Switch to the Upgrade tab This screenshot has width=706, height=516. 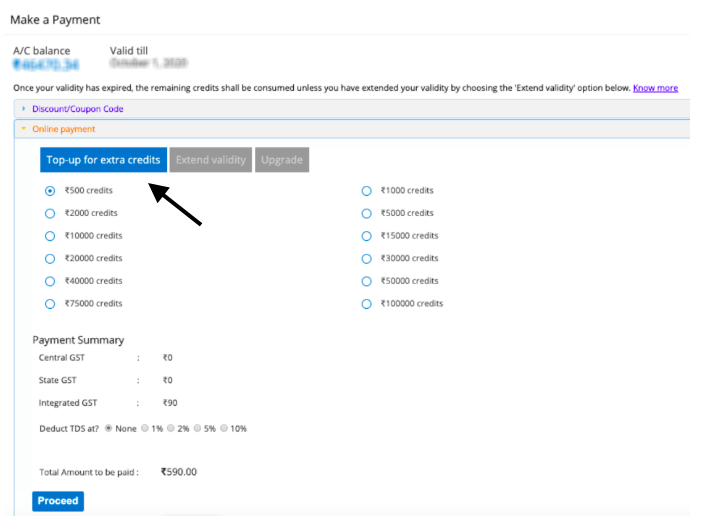click(282, 160)
